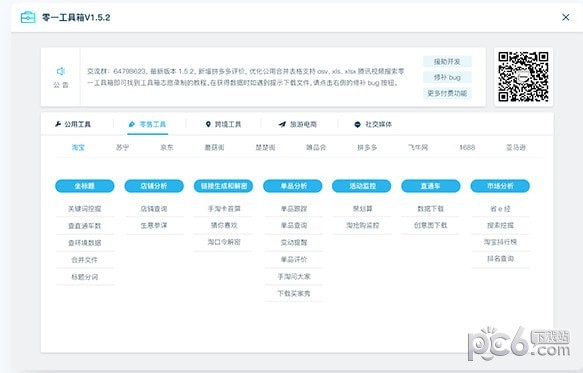Select the 苏宁 platform tab
The width and height of the screenshot is (583, 373).
click(122, 147)
